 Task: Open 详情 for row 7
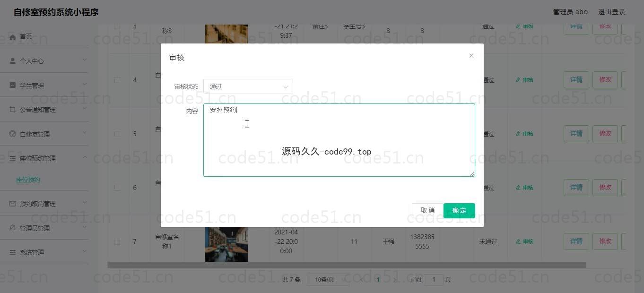pyautogui.click(x=576, y=241)
